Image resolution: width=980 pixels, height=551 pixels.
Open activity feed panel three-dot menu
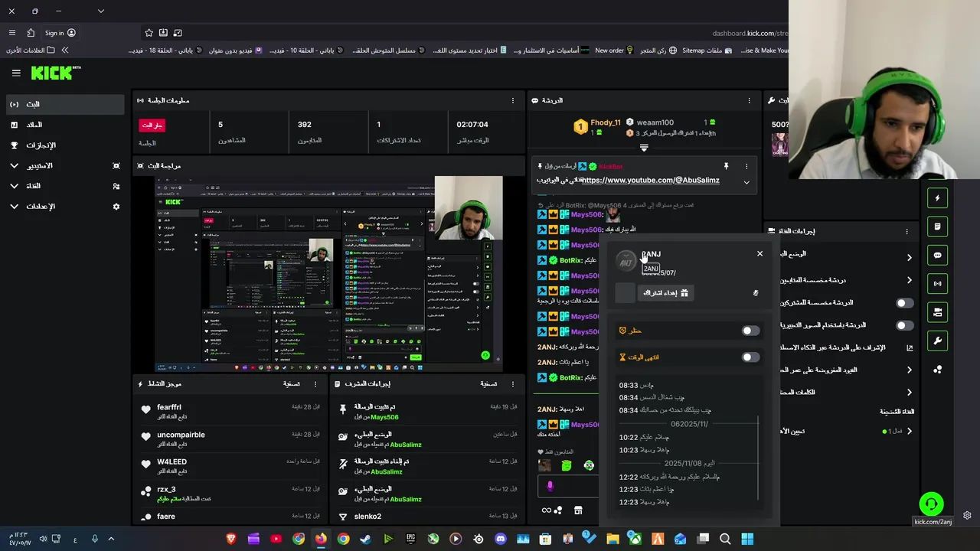(x=317, y=383)
